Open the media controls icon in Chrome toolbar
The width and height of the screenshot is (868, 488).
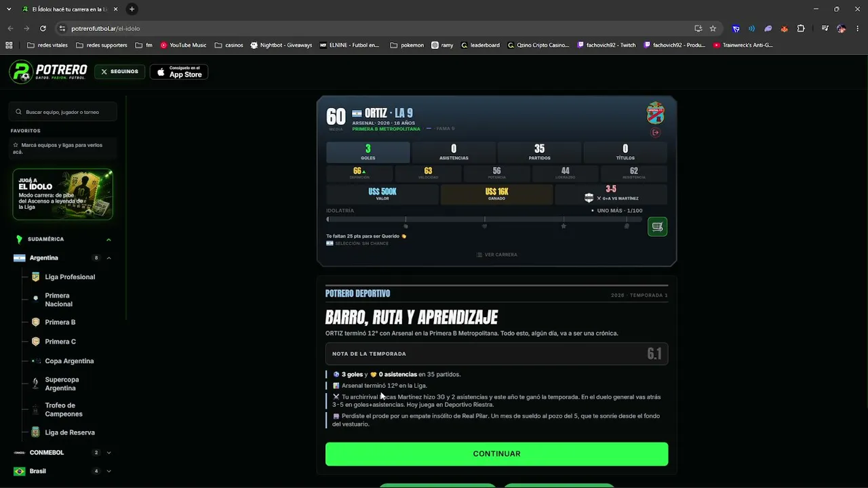pos(825,28)
